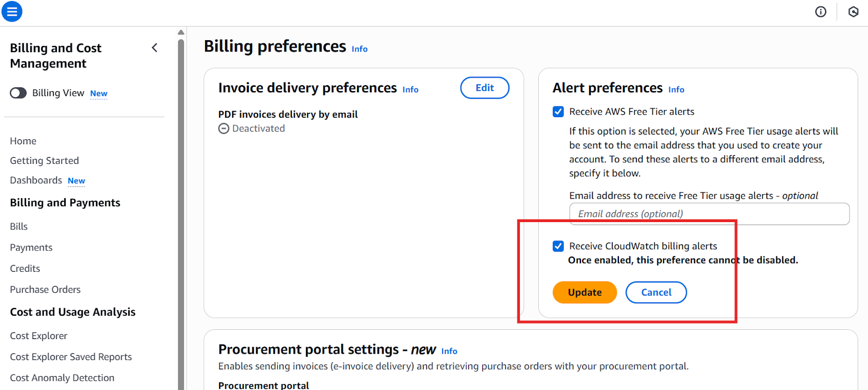Click Info next to Alert preferences
Image resolution: width=868 pixels, height=390 pixels.
676,89
